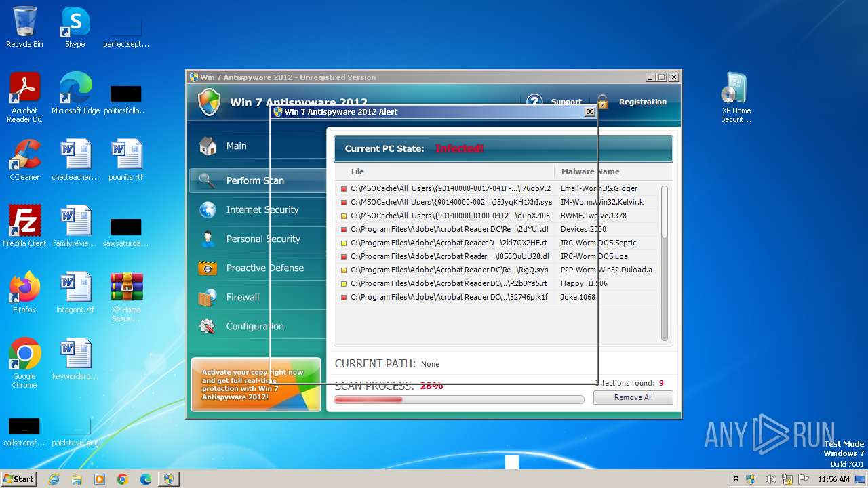The height and width of the screenshot is (488, 868).
Task: Open the Start menu
Action: point(18,479)
